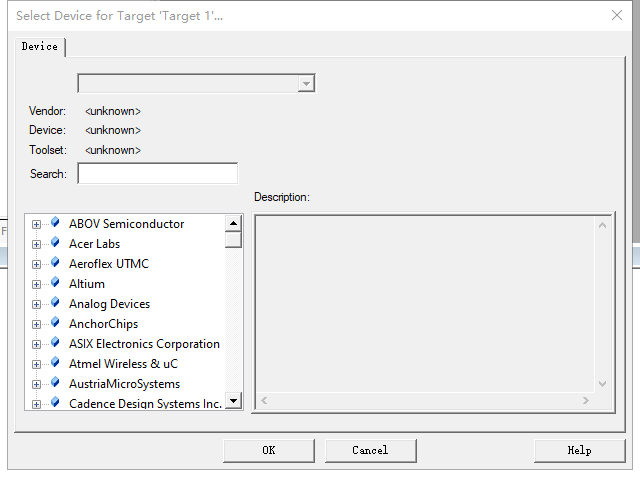Viewport: 640px width, 477px height.
Task: Click the ABOV Semiconductor vendor icon
Action: pyautogui.click(x=55, y=224)
